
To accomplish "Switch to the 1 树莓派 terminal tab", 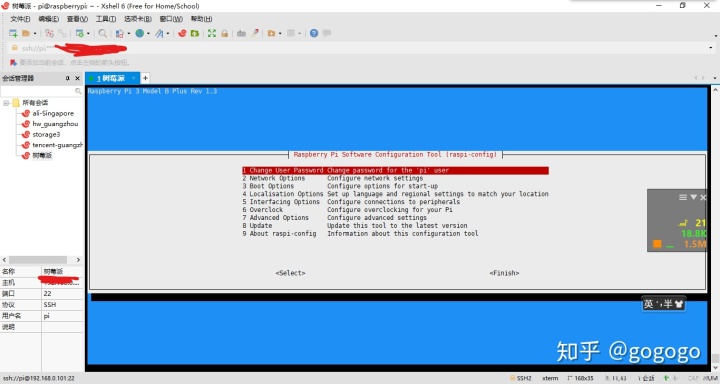I will 111,78.
